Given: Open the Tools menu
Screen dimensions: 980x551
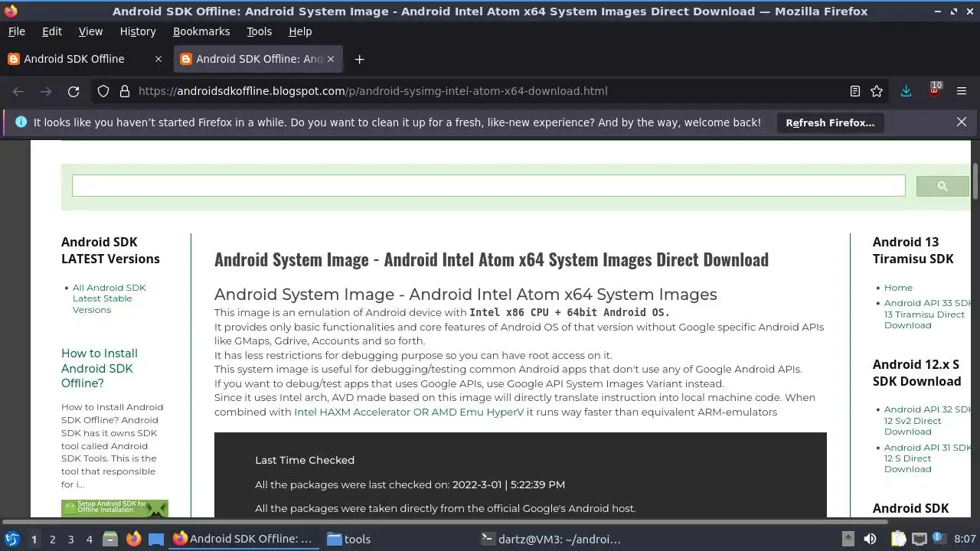Looking at the screenshot, I should 259,31.
